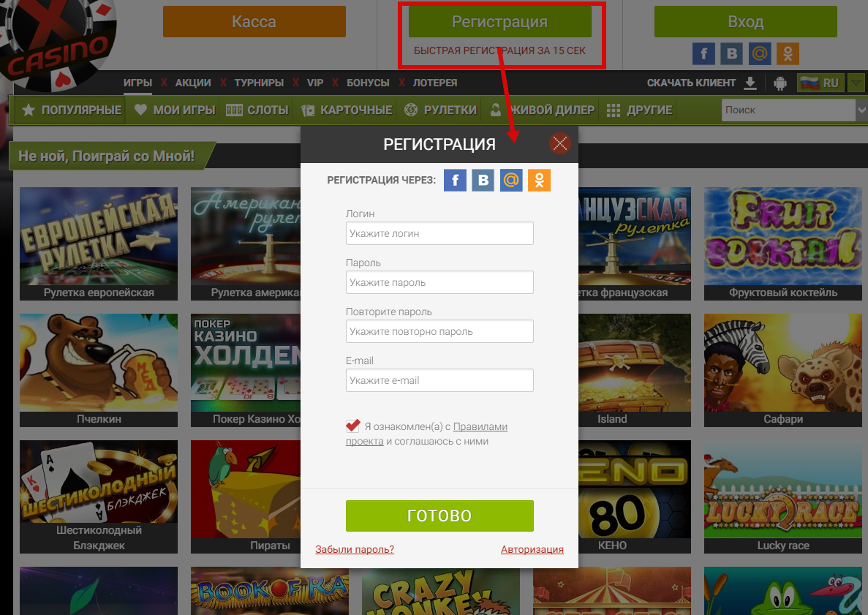Click the green Готово button
The width and height of the screenshot is (868, 615).
point(439,516)
